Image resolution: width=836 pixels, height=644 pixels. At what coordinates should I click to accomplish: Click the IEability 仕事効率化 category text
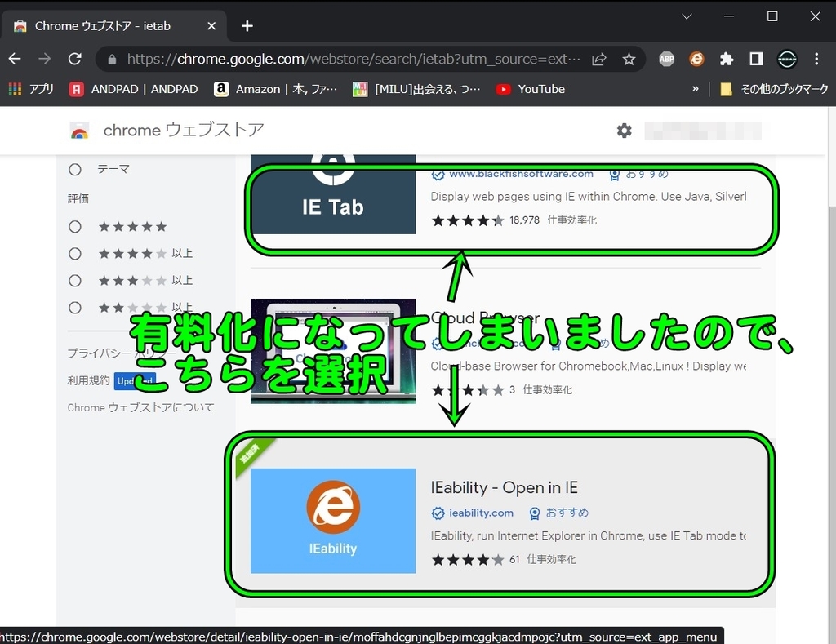551,559
